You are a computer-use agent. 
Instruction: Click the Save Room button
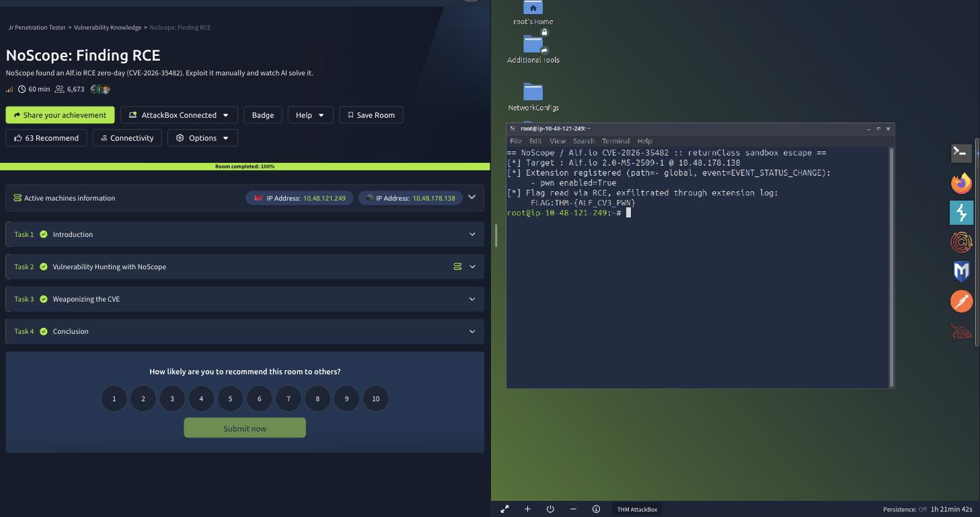(371, 115)
